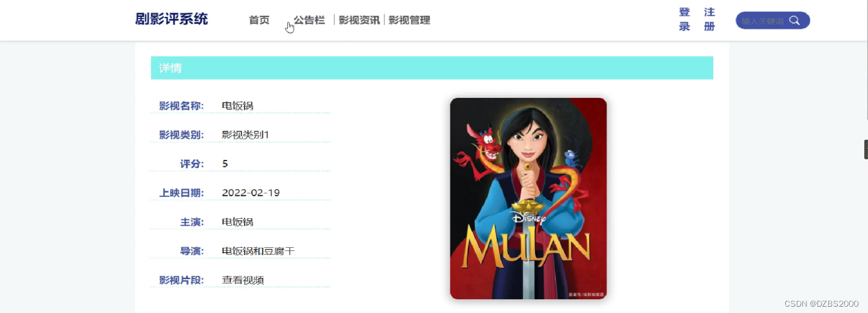Click the 主演 field value
This screenshot has height=313, width=868.
(x=238, y=221)
